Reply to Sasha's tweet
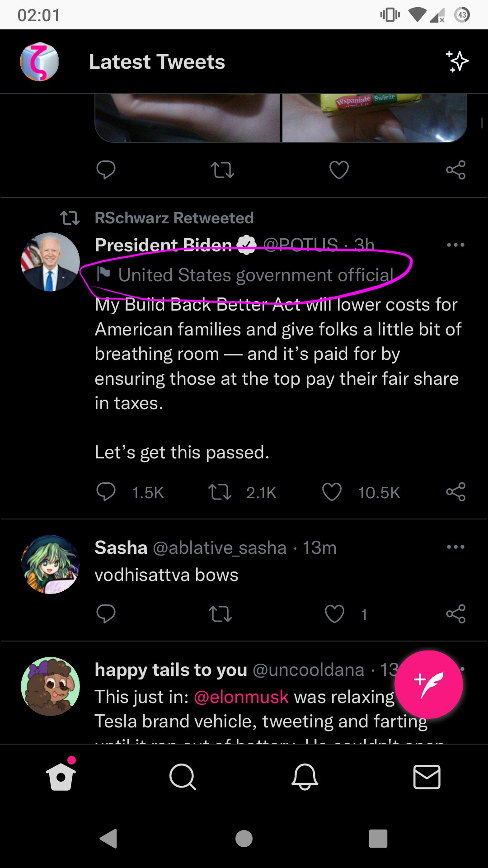Image resolution: width=488 pixels, height=868 pixels. click(x=106, y=614)
